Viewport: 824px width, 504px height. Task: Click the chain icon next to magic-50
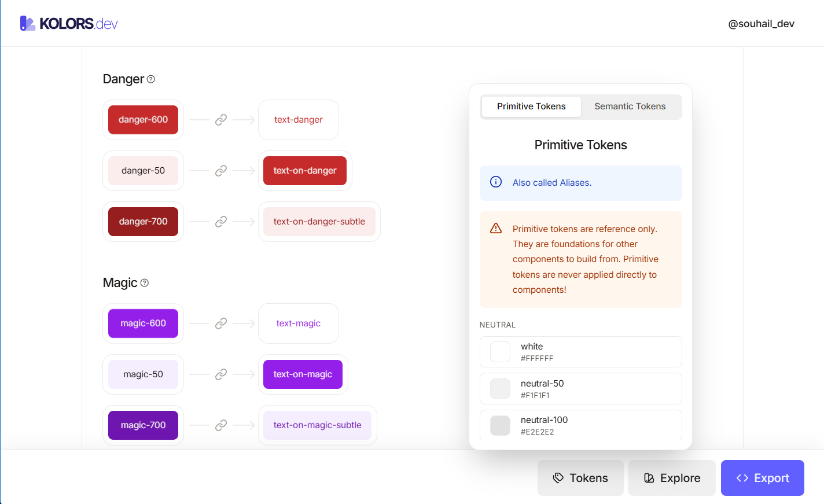(x=221, y=374)
